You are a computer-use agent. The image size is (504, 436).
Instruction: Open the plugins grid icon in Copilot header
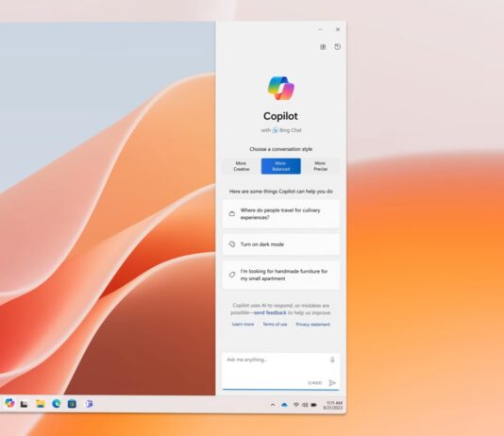pos(323,47)
